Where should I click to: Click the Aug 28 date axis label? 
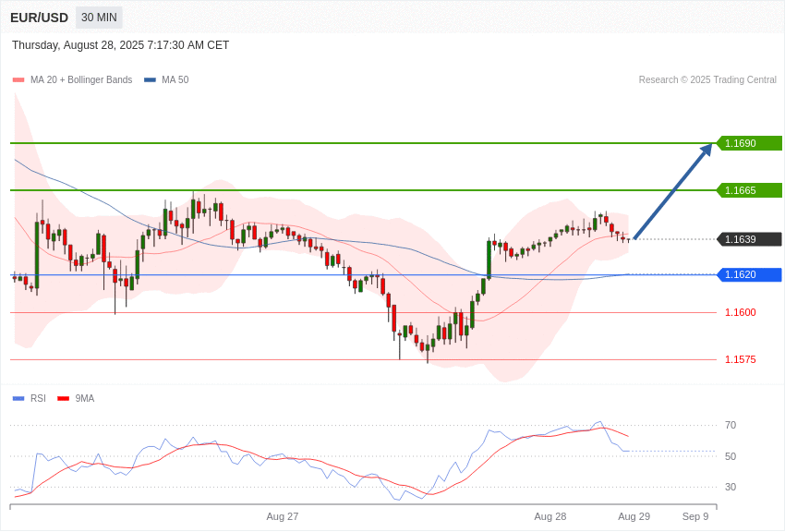(x=550, y=516)
